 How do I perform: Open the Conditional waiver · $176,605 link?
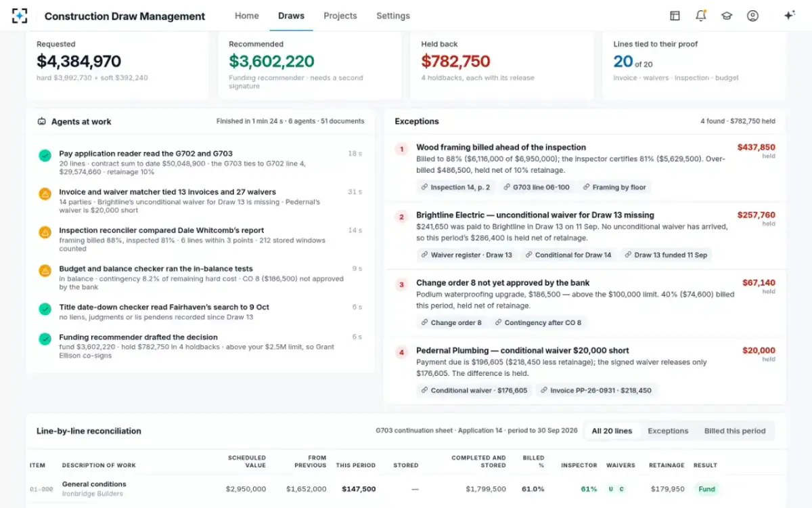(474, 390)
